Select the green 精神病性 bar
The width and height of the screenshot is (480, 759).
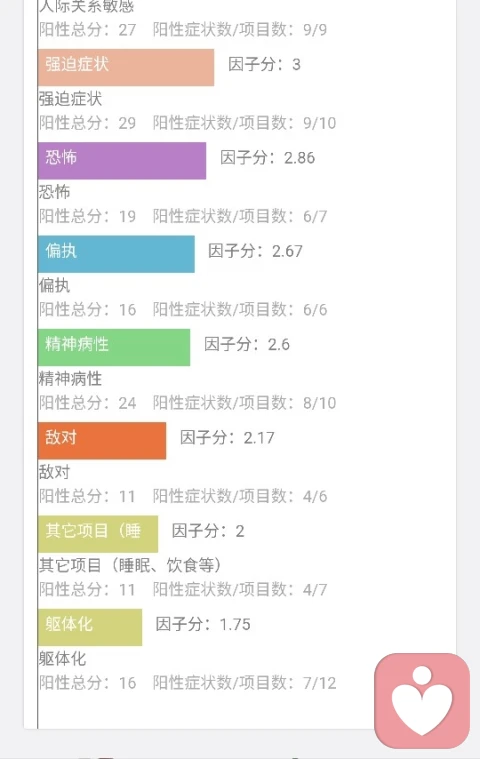(x=114, y=348)
